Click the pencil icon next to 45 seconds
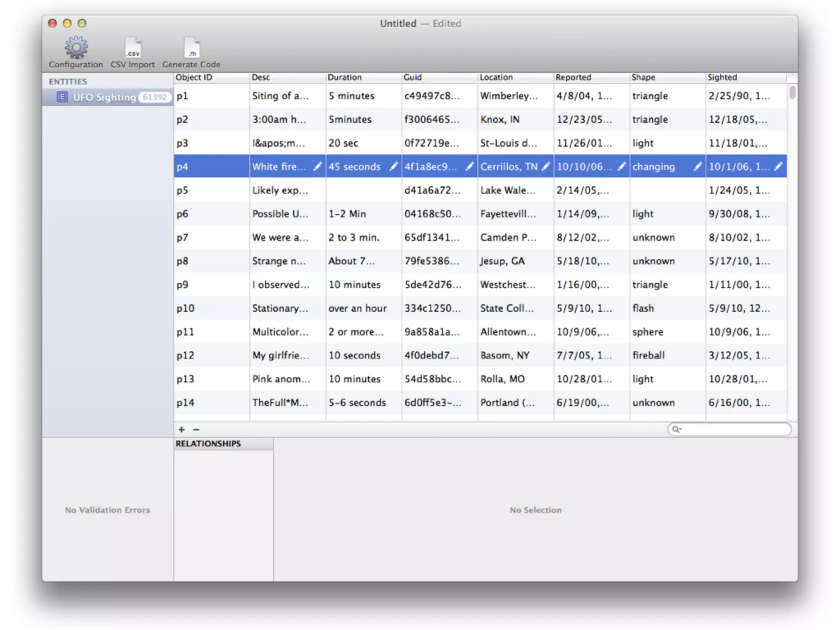The width and height of the screenshot is (840, 630). tap(393, 167)
